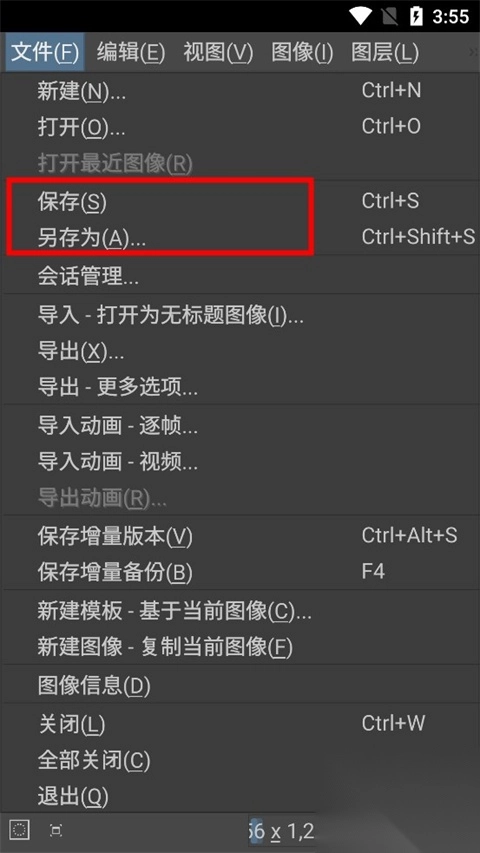Click the fit-to-view icon in status bar
This screenshot has width=480, height=853.
[56, 830]
